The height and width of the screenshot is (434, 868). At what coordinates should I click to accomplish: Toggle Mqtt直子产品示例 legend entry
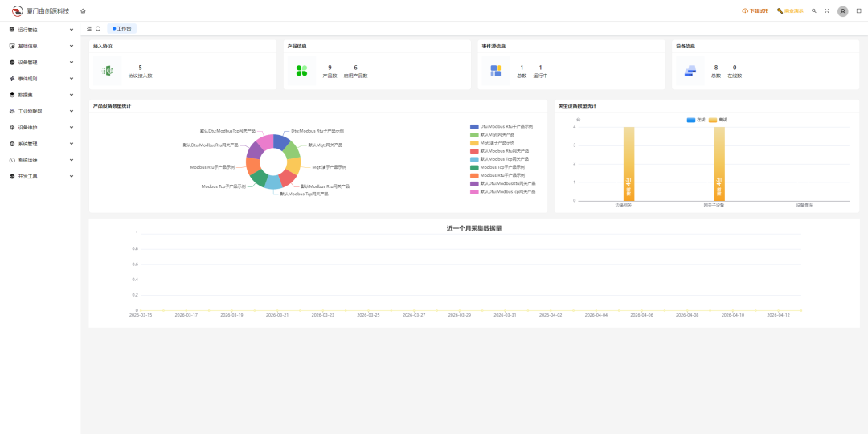[503, 143]
